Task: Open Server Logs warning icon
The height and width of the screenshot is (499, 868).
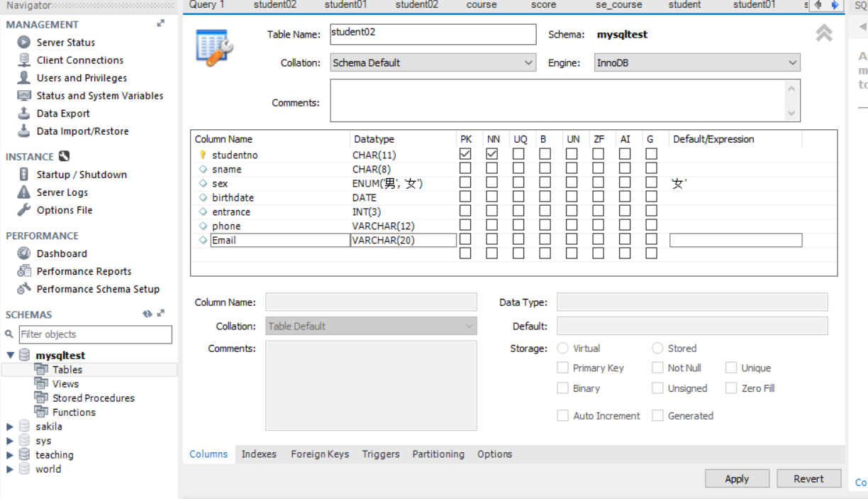Action: click(24, 192)
